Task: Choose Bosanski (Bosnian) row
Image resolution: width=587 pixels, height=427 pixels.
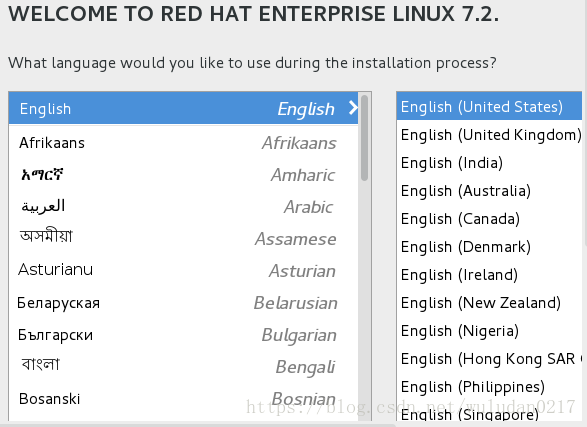Action: point(183,399)
